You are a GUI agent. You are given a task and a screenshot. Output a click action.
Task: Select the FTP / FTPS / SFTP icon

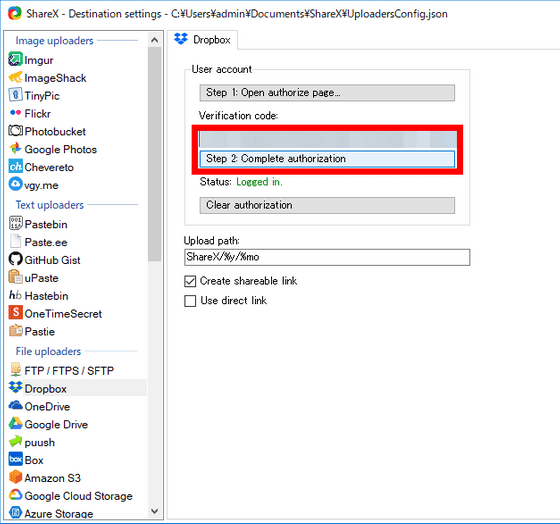(x=15, y=370)
